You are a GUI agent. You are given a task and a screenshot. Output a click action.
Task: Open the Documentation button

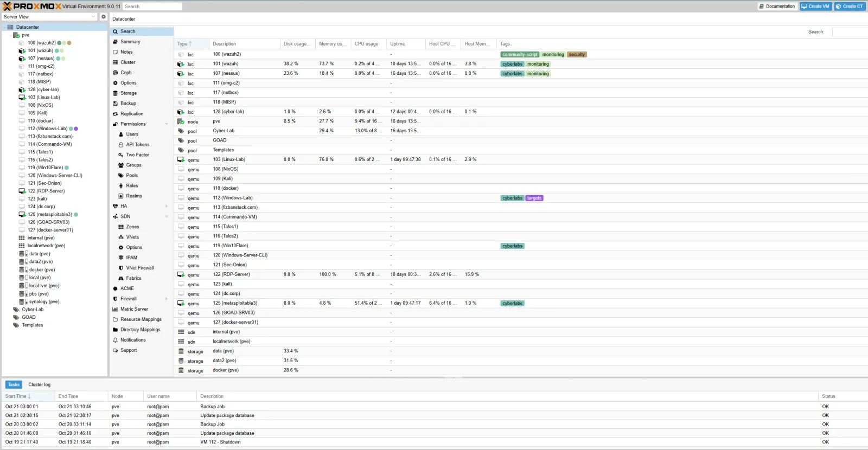[777, 7]
